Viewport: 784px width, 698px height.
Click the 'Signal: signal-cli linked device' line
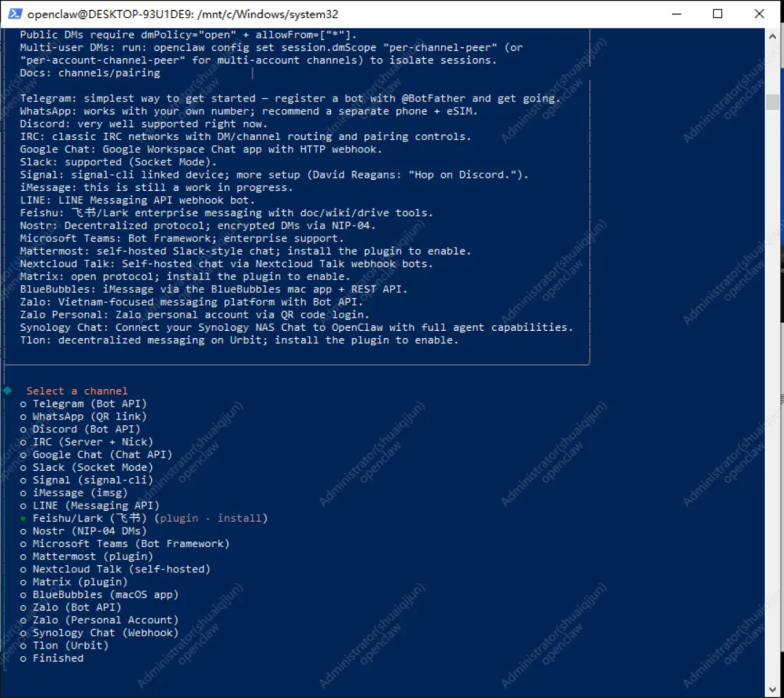click(274, 175)
